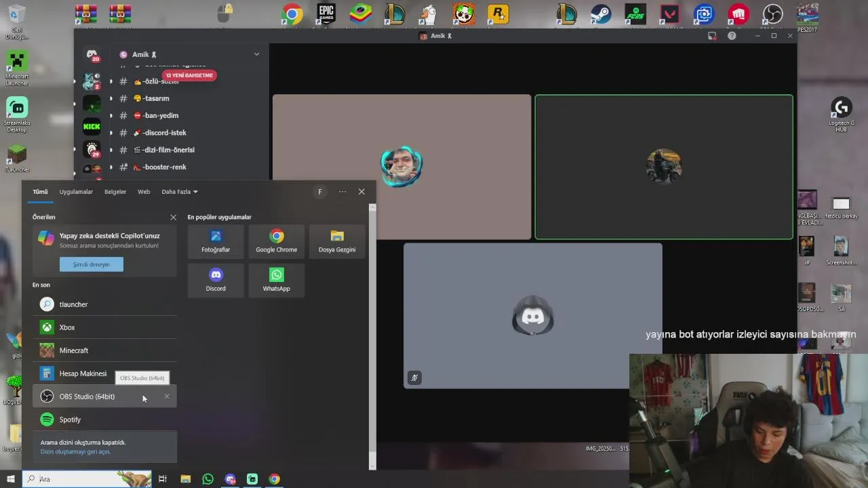Open Discord help question mark icon
Image resolution: width=868 pixels, height=488 pixels.
click(732, 36)
